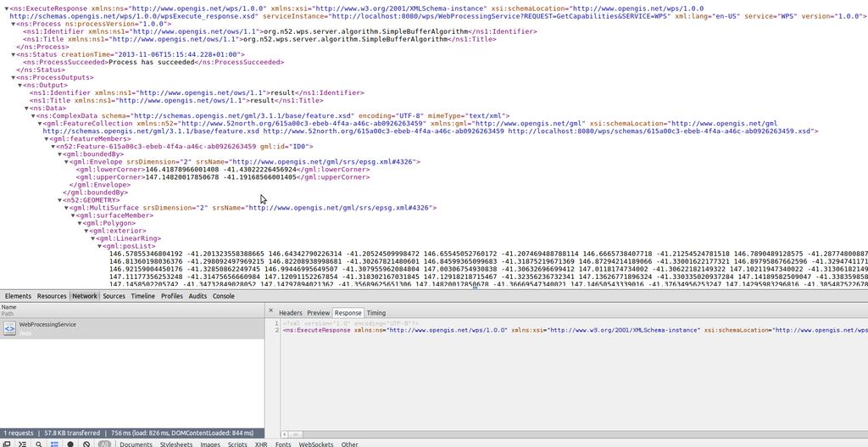The height and width of the screenshot is (447, 868).
Task: Collapse the ns:Status XML node
Action: click(14, 55)
